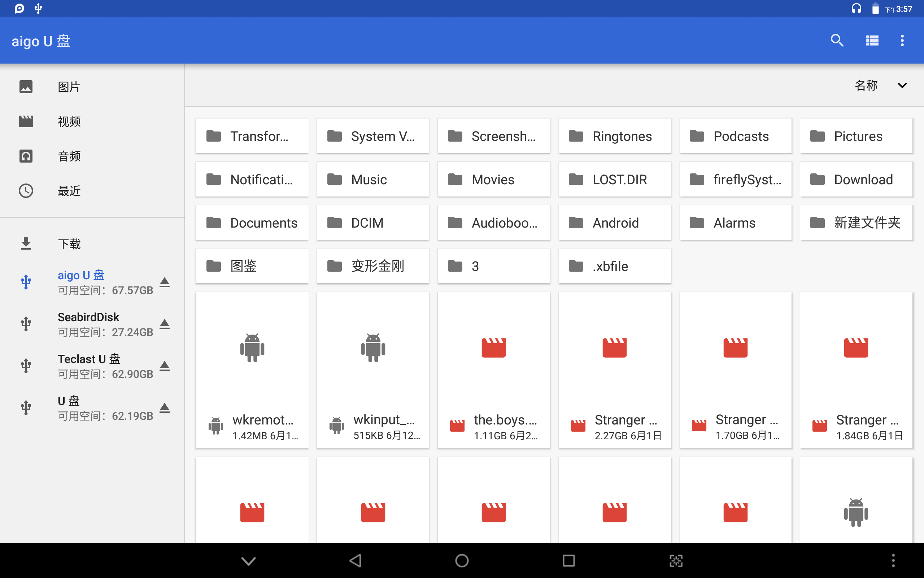Image resolution: width=924 pixels, height=578 pixels.
Task: Open 图片 category in sidebar
Action: [x=92, y=87]
